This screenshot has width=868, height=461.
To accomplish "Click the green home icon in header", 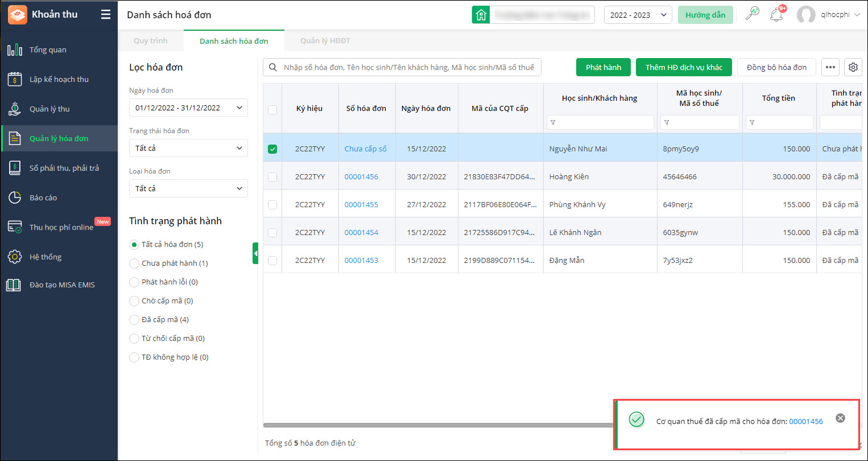I will [x=481, y=15].
